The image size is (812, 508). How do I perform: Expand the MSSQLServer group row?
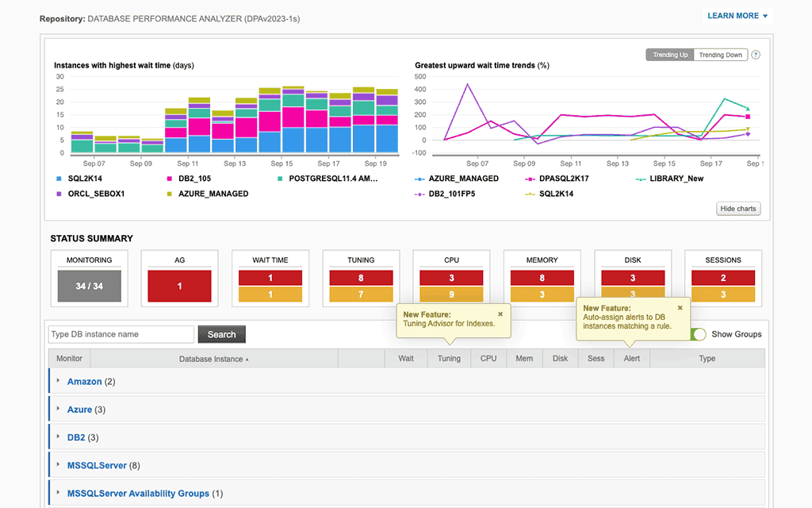(58, 465)
